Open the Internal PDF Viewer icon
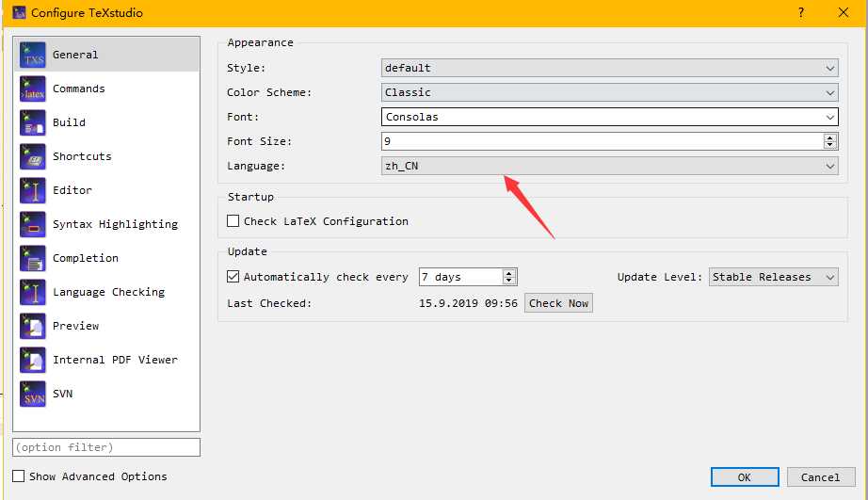 tap(33, 360)
